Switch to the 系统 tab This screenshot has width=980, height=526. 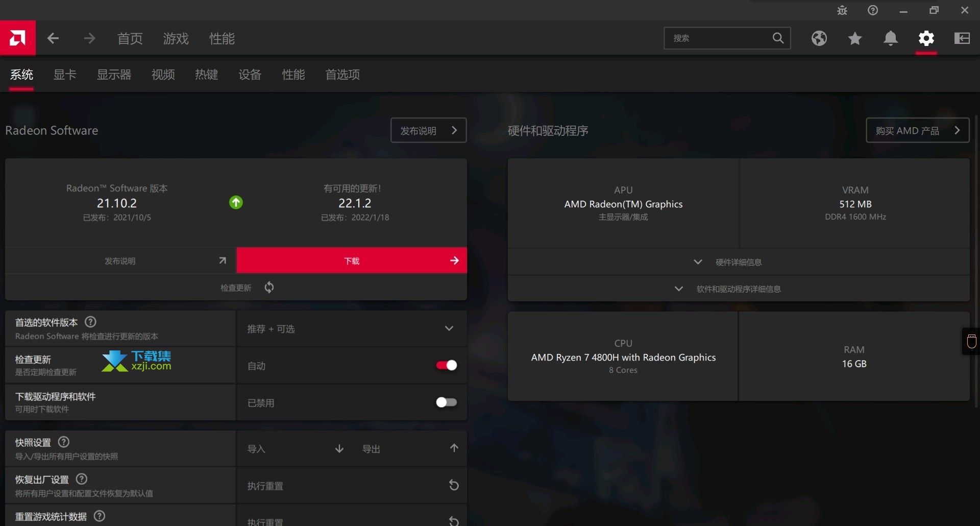21,75
